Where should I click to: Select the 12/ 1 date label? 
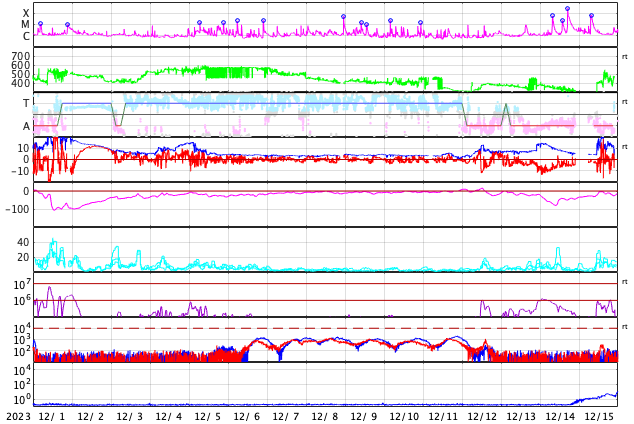point(51,416)
